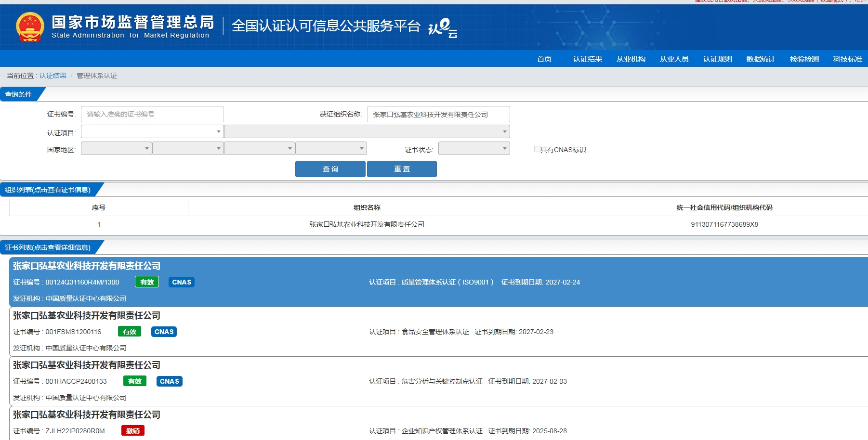Click the 获证组织名称 input field
The width and height of the screenshot is (868, 440).
pyautogui.click(x=438, y=114)
